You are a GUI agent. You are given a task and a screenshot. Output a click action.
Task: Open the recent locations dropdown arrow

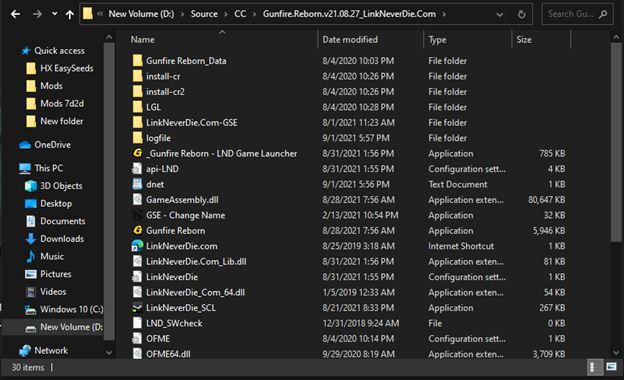(x=55, y=14)
